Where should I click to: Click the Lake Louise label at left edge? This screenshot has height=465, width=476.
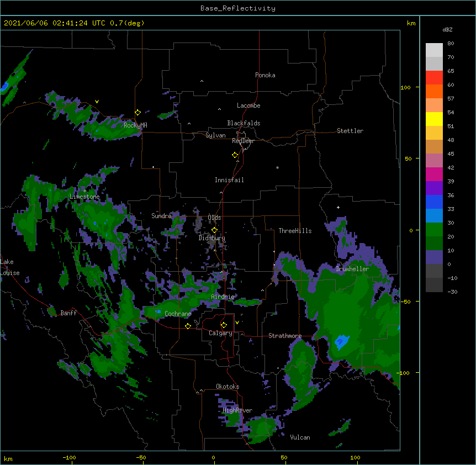coord(10,267)
